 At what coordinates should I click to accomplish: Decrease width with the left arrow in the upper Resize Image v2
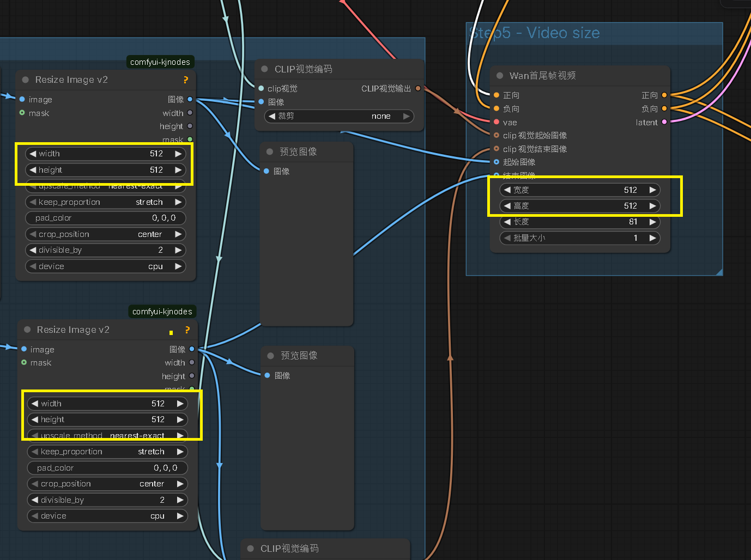point(33,154)
